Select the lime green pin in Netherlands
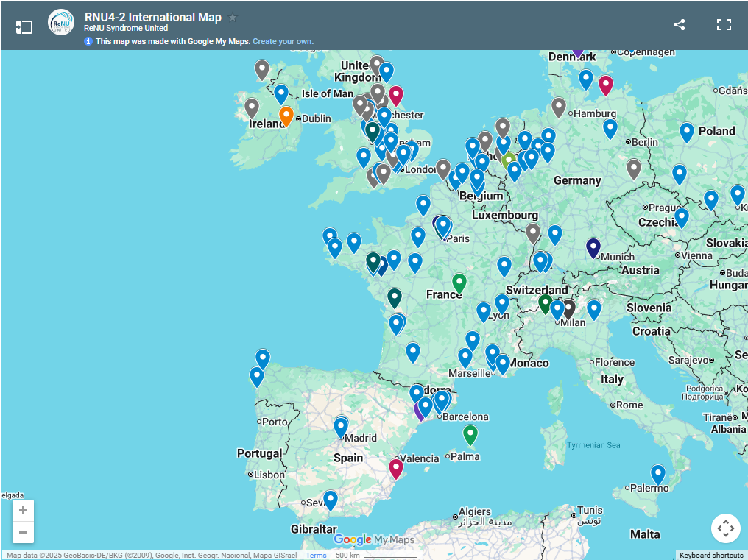The height and width of the screenshot is (560, 748). pyautogui.click(x=509, y=160)
